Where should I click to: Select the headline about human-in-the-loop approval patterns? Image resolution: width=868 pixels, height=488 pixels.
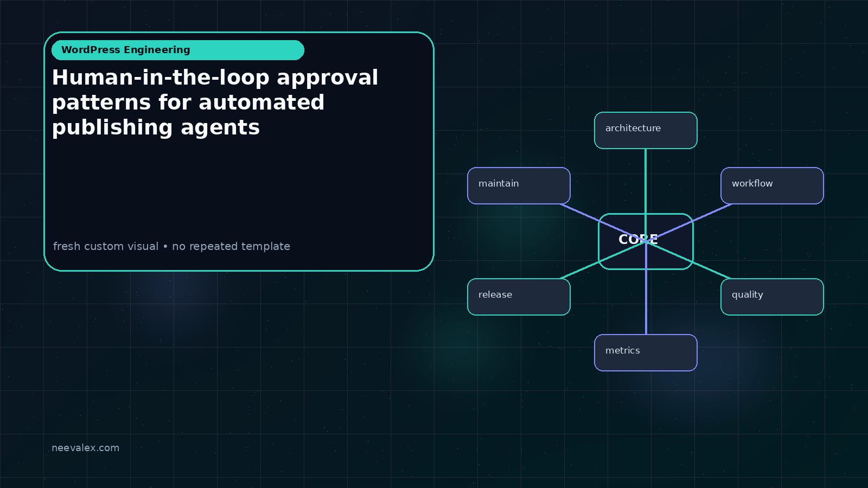215,102
